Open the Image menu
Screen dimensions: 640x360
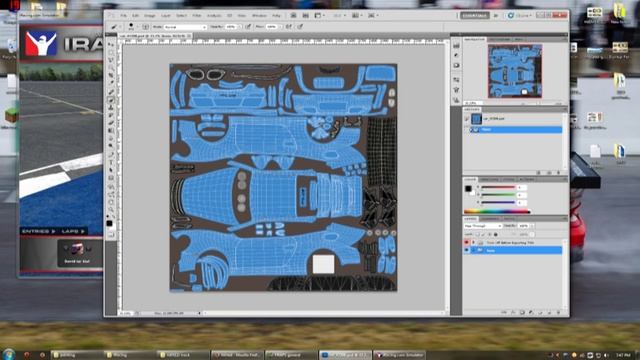150,16
